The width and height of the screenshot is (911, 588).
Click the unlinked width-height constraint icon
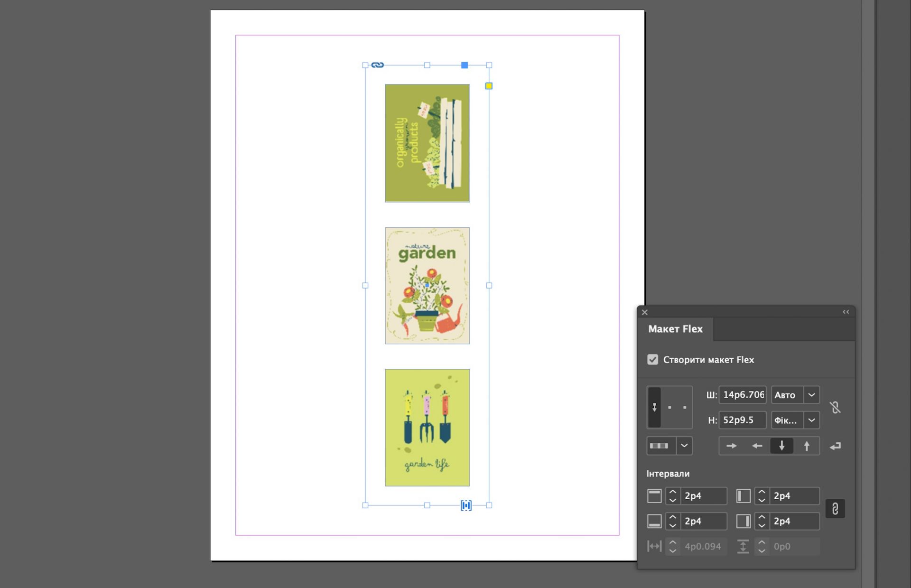tap(835, 407)
